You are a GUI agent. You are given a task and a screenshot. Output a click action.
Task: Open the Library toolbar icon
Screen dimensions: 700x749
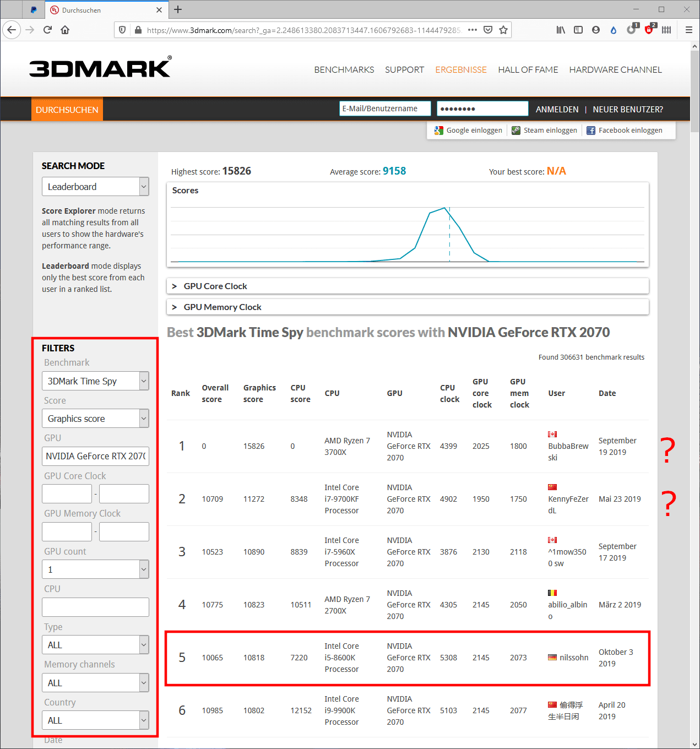(561, 30)
